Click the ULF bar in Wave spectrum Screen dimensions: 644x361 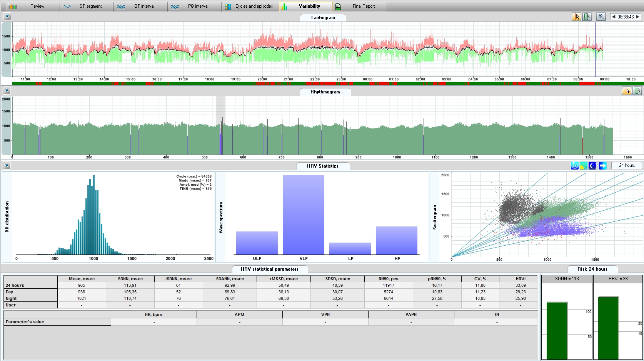pyautogui.click(x=257, y=243)
